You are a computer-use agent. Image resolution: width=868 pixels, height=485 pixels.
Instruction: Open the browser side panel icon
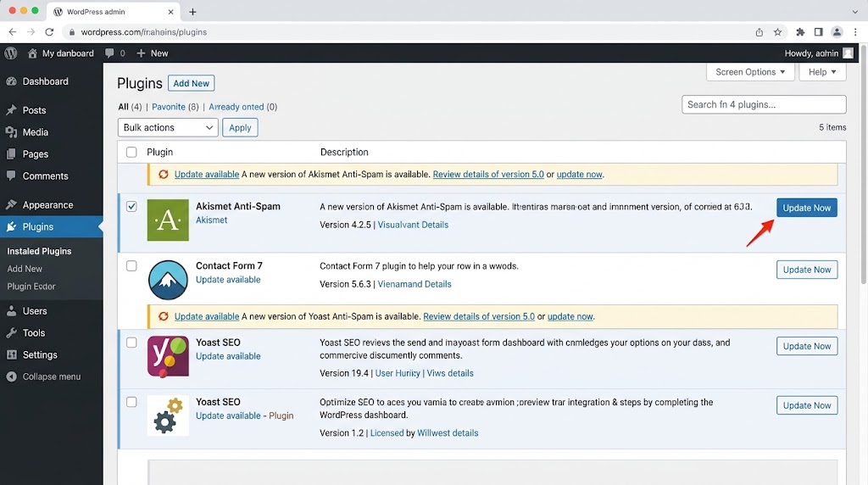[x=818, y=32]
